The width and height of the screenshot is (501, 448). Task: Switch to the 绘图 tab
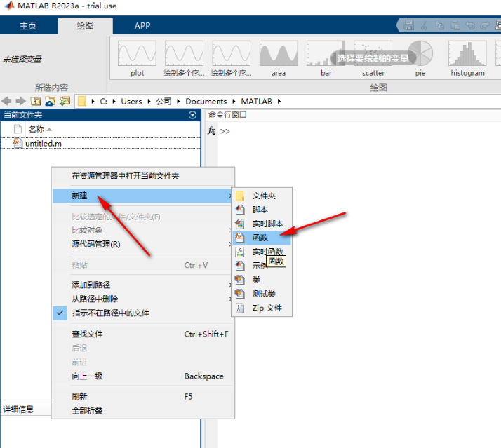pyautogui.click(x=85, y=25)
